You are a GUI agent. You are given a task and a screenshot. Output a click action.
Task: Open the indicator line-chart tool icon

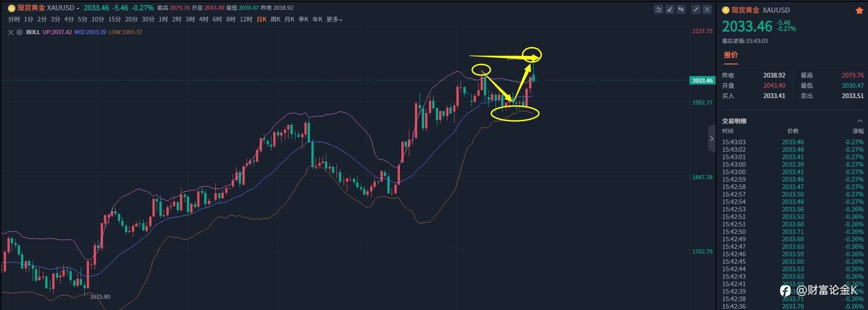pyautogui.click(x=659, y=9)
